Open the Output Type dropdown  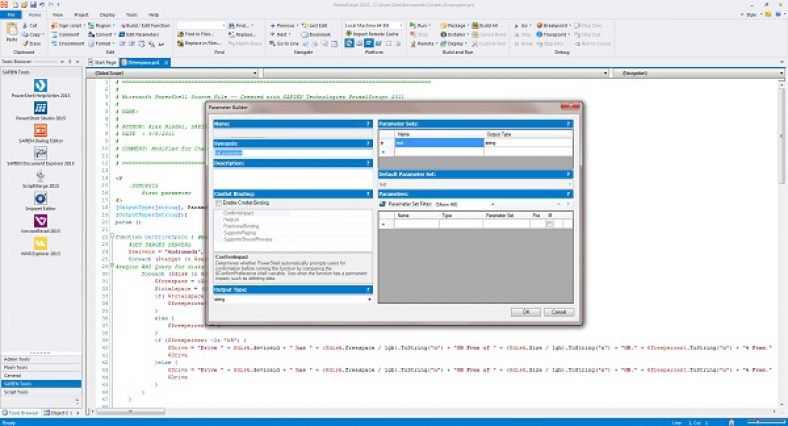tap(368, 298)
